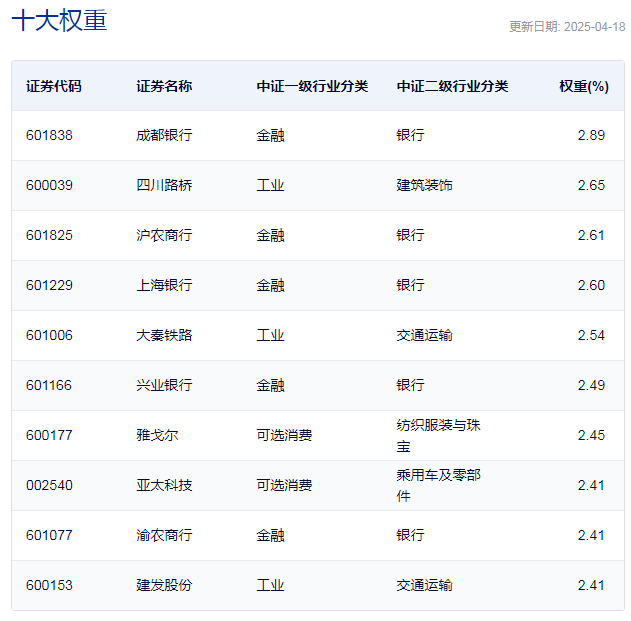631x621 pixels.
Task: Click the 中证一级行业分类 column header
Action: coord(312,86)
